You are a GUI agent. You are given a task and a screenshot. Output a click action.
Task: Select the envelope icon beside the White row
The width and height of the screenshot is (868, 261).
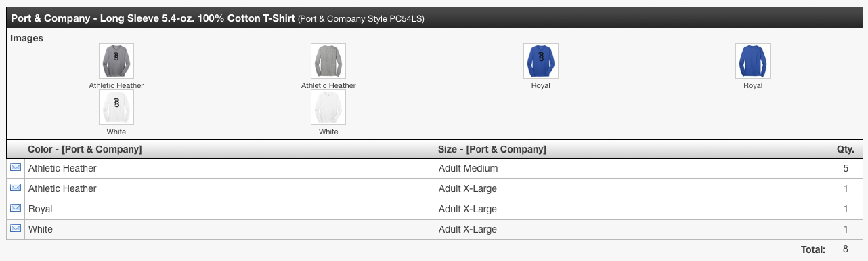16,228
